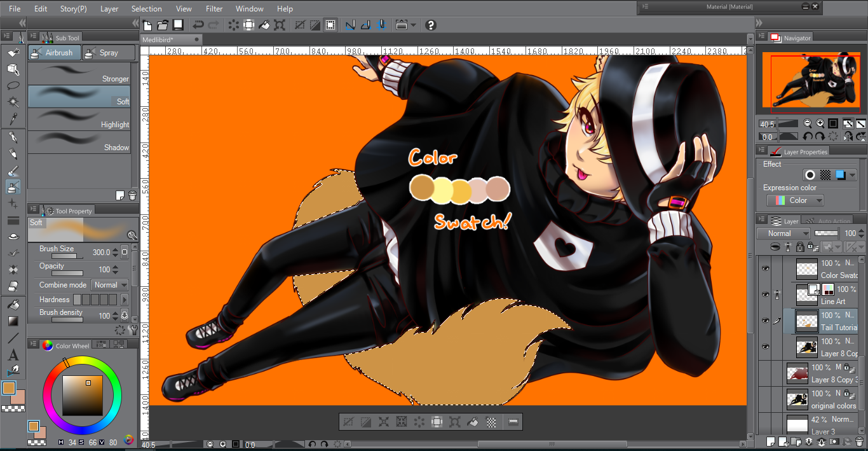The width and height of the screenshot is (868, 451).
Task: Toggle the Layer color effect icon
Action: click(x=841, y=175)
